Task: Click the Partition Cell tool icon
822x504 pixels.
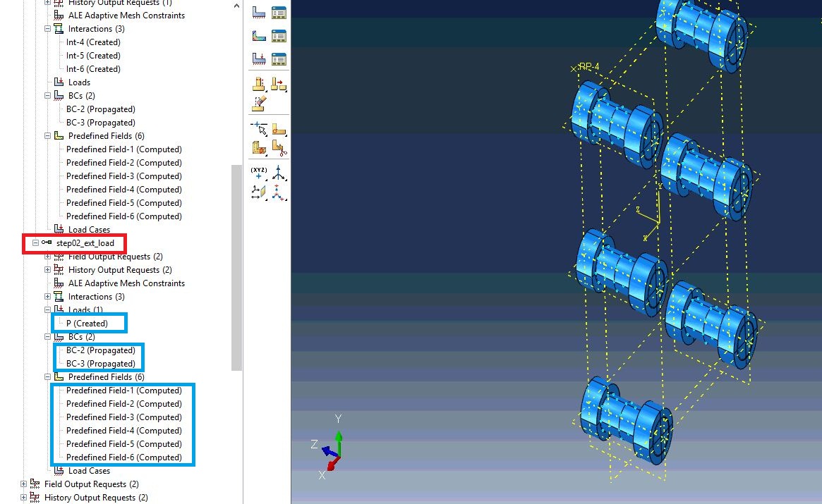Action: coord(259,148)
